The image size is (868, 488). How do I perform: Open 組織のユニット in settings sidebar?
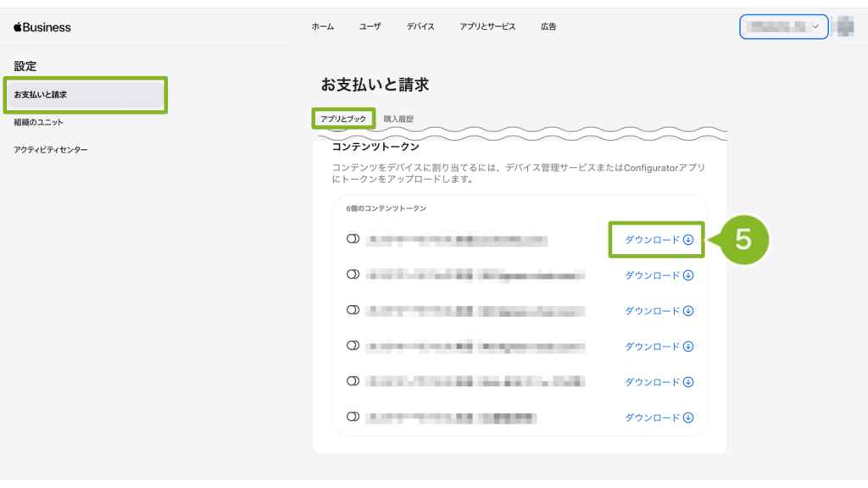pos(39,123)
